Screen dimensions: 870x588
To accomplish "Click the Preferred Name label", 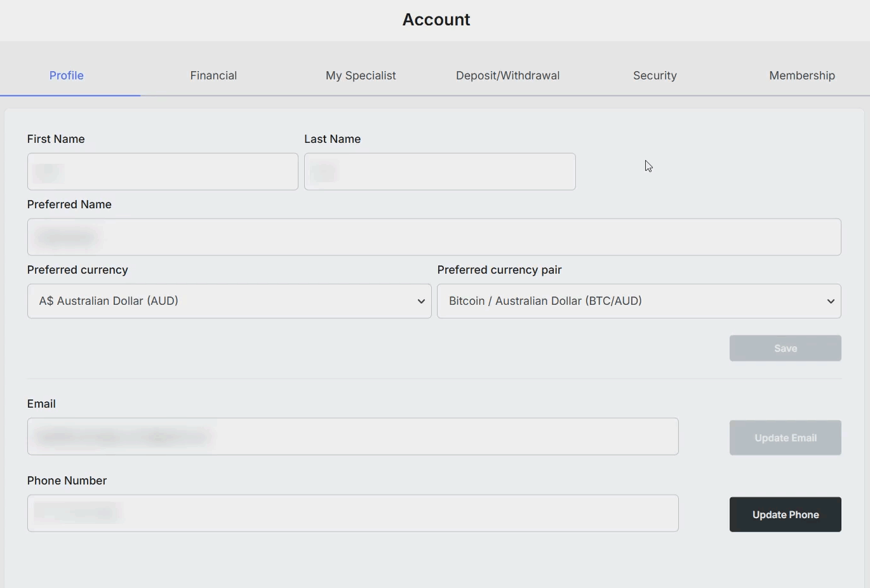I will pyautogui.click(x=69, y=204).
